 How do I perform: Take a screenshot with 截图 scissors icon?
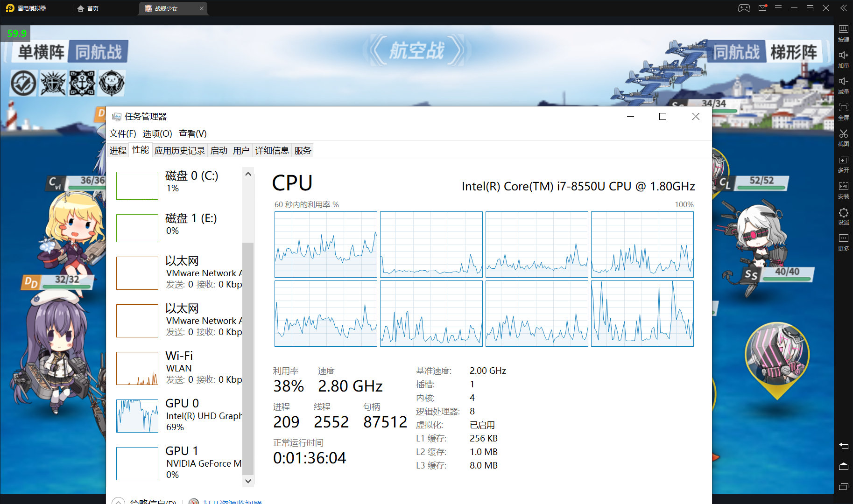point(843,138)
